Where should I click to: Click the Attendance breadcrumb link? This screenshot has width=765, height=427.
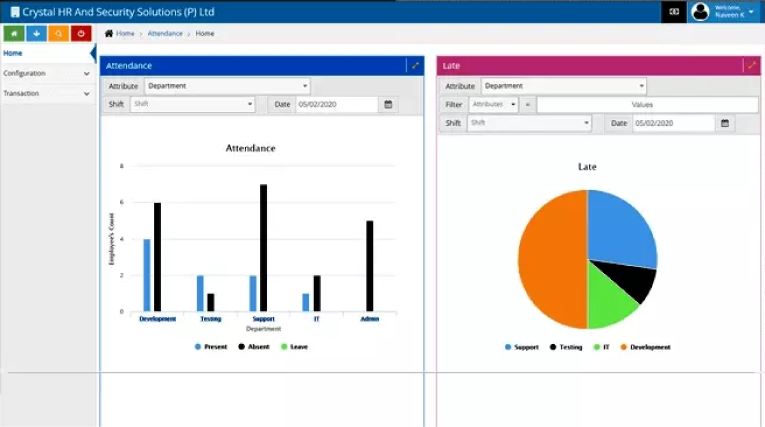point(165,34)
